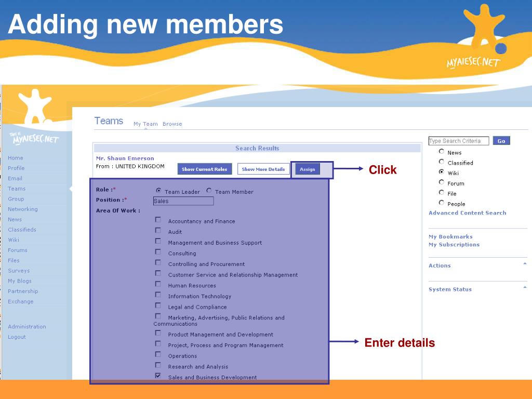Image resolution: width=532 pixels, height=399 pixels.
Task: Open My Subscriptions link
Action: point(454,245)
